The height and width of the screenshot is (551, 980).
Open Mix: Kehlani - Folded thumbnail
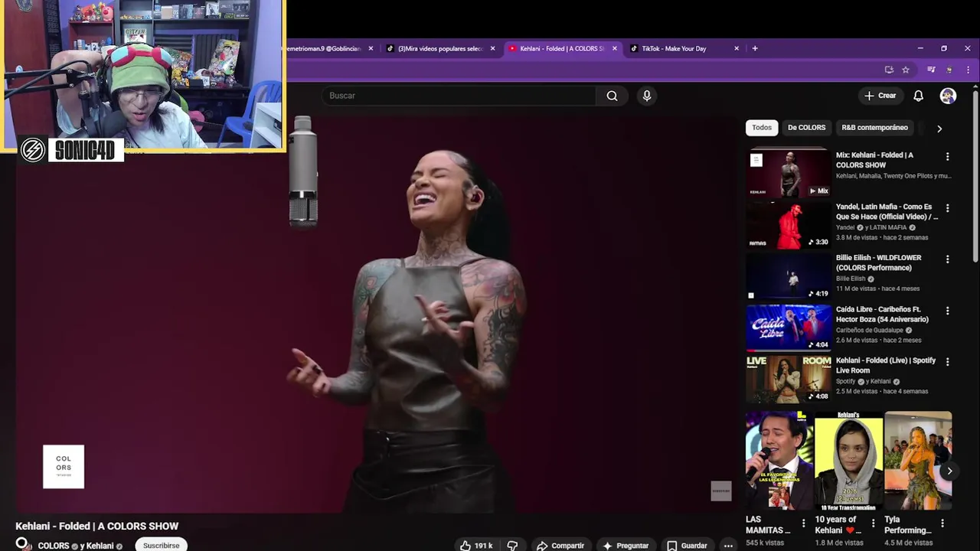(789, 173)
